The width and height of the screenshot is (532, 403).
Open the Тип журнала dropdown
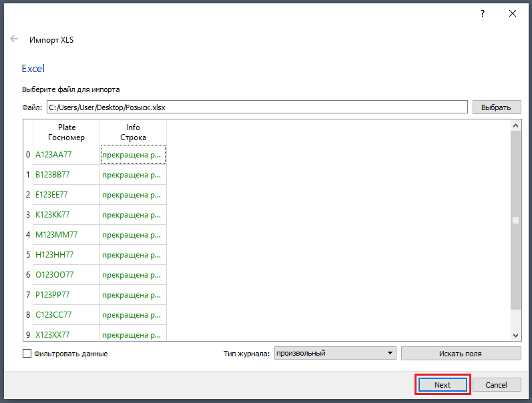[335, 353]
